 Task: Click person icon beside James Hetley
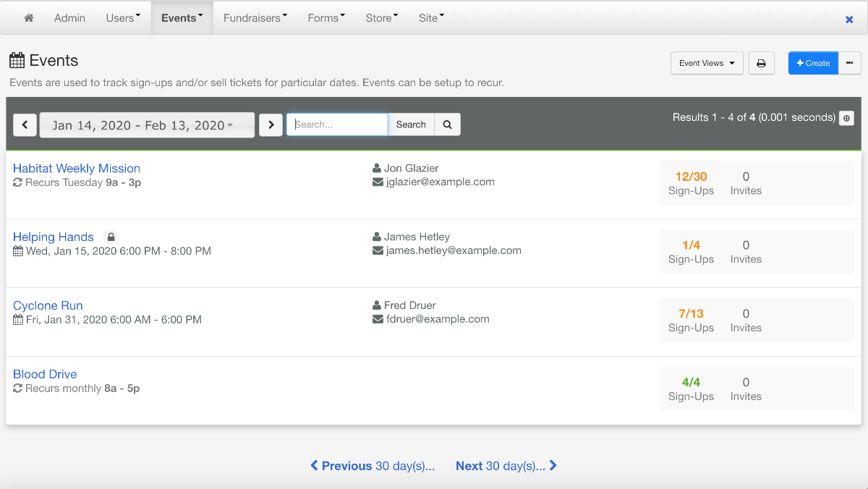pyautogui.click(x=377, y=237)
